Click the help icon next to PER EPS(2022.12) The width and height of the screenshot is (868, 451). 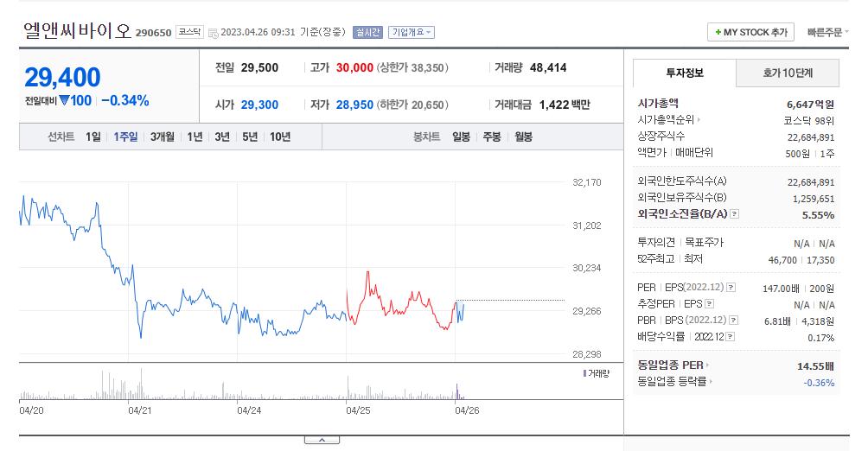(x=731, y=287)
